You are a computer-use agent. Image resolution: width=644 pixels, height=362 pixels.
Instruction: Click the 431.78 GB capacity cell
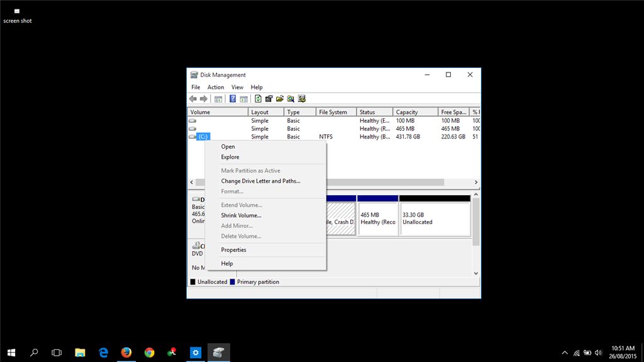pos(408,137)
